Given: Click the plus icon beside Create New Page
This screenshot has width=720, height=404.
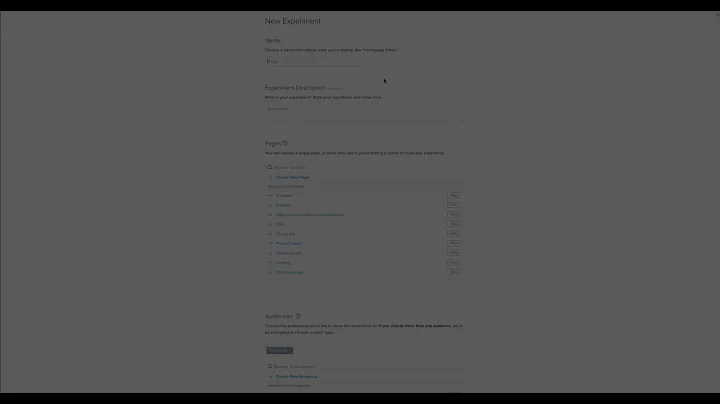Looking at the screenshot, I should [x=270, y=177].
